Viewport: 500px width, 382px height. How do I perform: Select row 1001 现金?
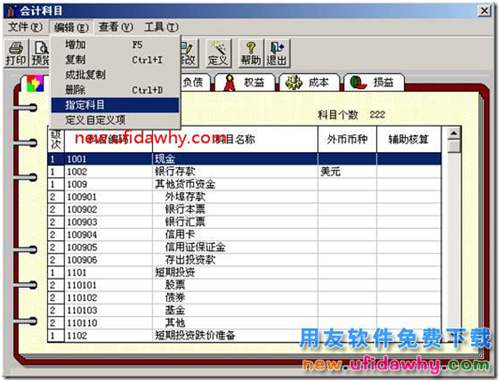(245, 159)
